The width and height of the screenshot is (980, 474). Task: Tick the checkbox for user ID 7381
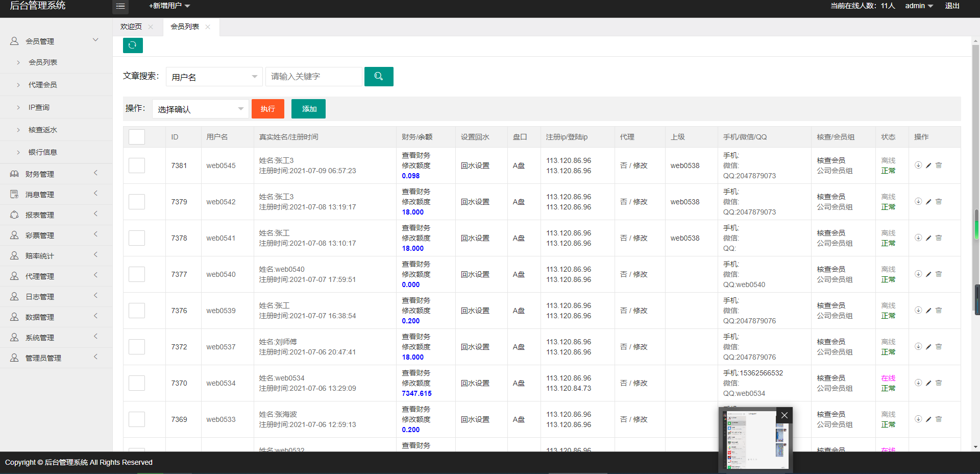[137, 165]
